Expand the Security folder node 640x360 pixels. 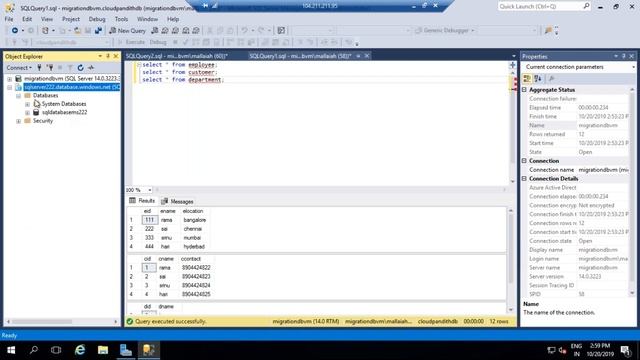point(18,121)
